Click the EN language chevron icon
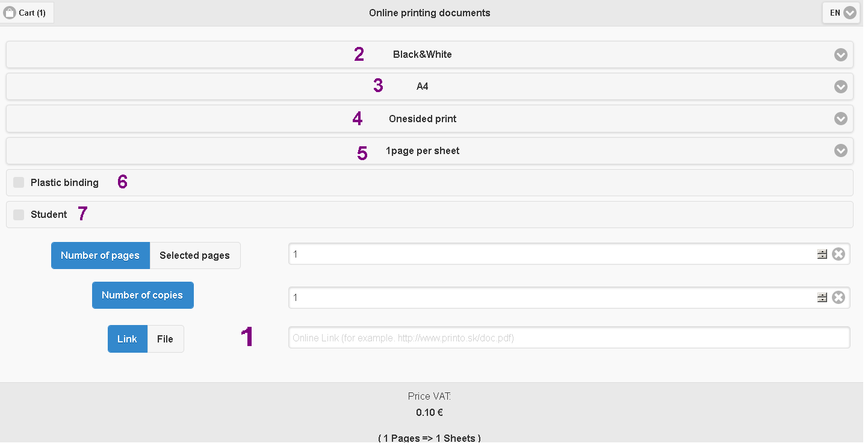868x446 pixels. pyautogui.click(x=849, y=13)
